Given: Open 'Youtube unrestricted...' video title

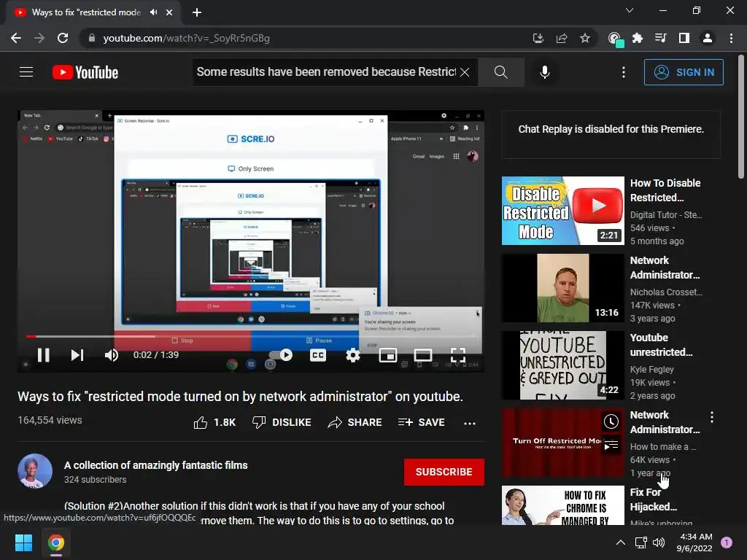Looking at the screenshot, I should tap(661, 345).
